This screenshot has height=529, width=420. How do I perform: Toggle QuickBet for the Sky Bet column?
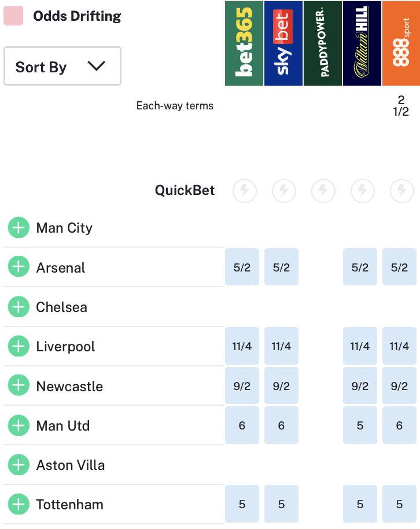(x=283, y=190)
